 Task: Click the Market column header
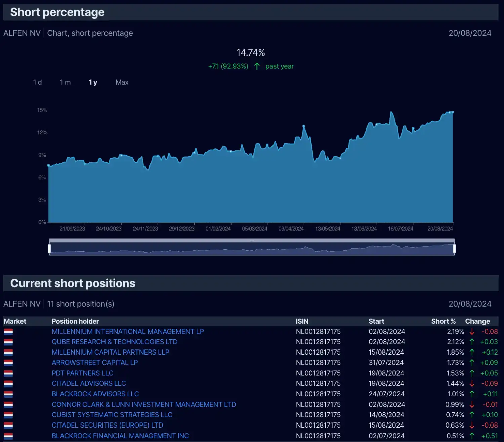pos(15,321)
